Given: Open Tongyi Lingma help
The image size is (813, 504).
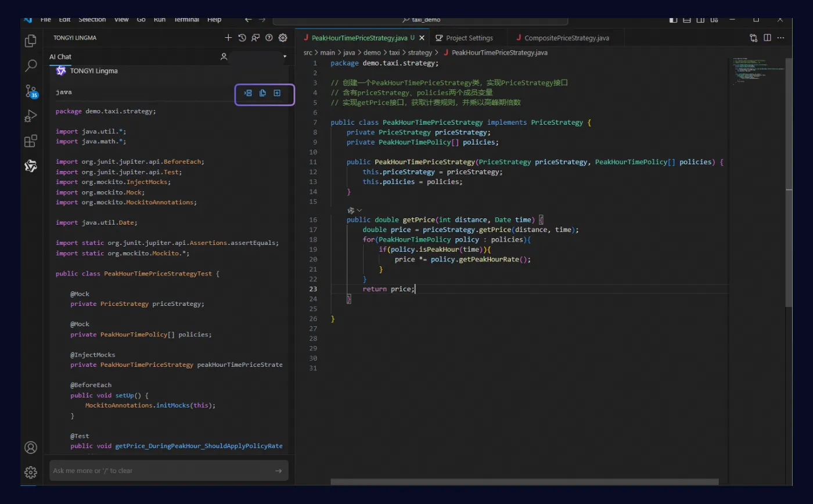Looking at the screenshot, I should (x=269, y=38).
